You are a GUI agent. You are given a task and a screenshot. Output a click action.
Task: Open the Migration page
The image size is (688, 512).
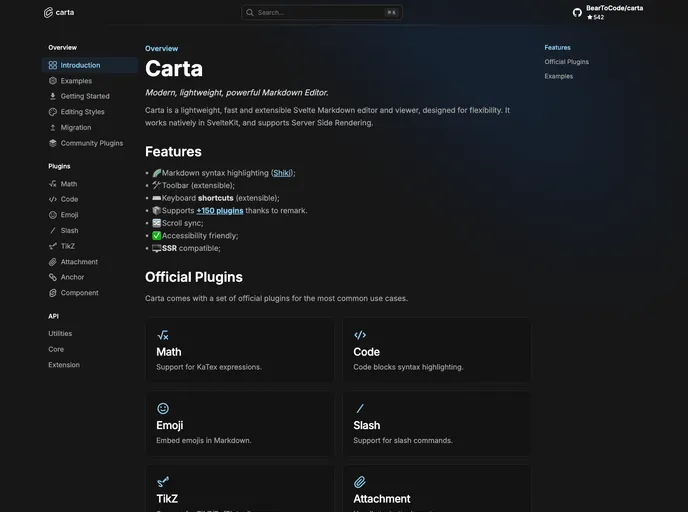(x=76, y=127)
